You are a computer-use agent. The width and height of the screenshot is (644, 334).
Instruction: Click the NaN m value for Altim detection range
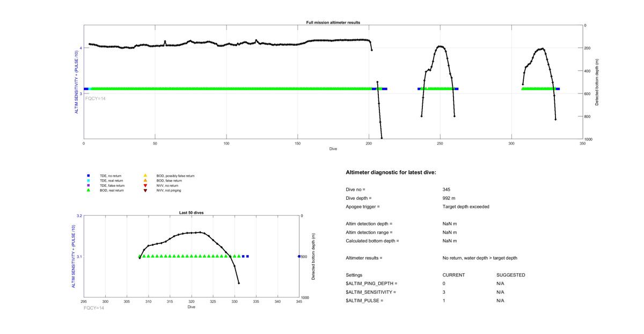point(449,233)
